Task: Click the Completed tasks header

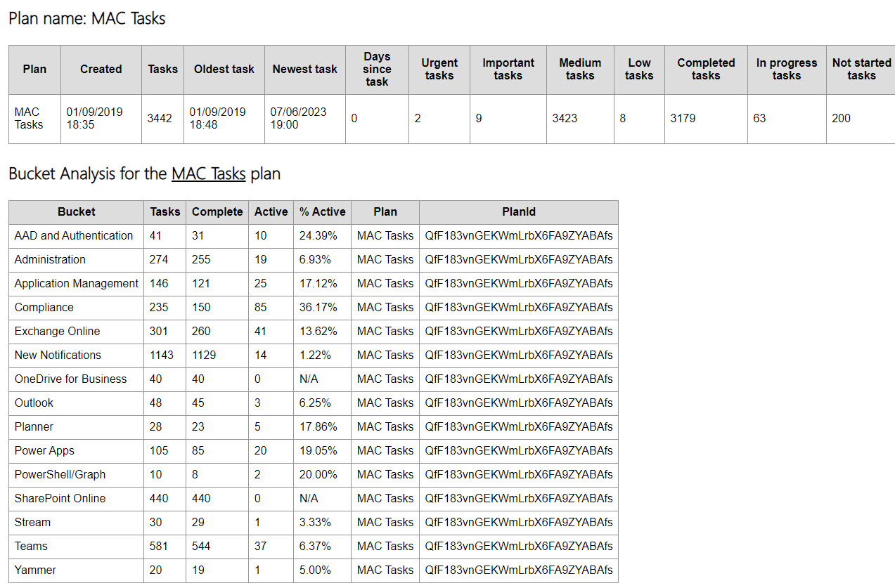Action: (706, 69)
